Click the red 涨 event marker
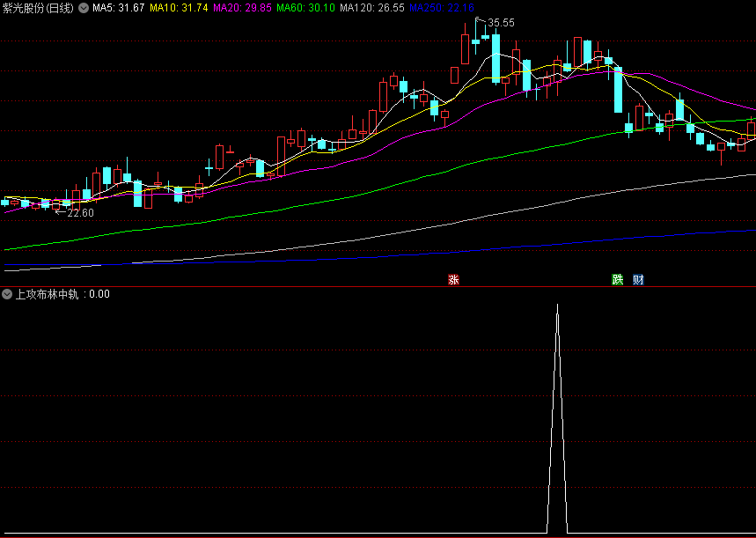Viewport: 756px width, 538px height. click(x=453, y=279)
